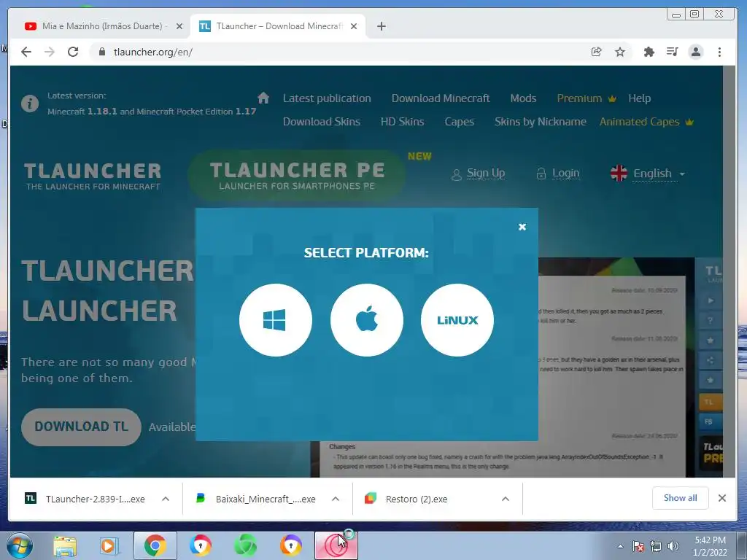The width and height of the screenshot is (747, 560).
Task: Open the Windows Start menu
Action: coord(19,545)
